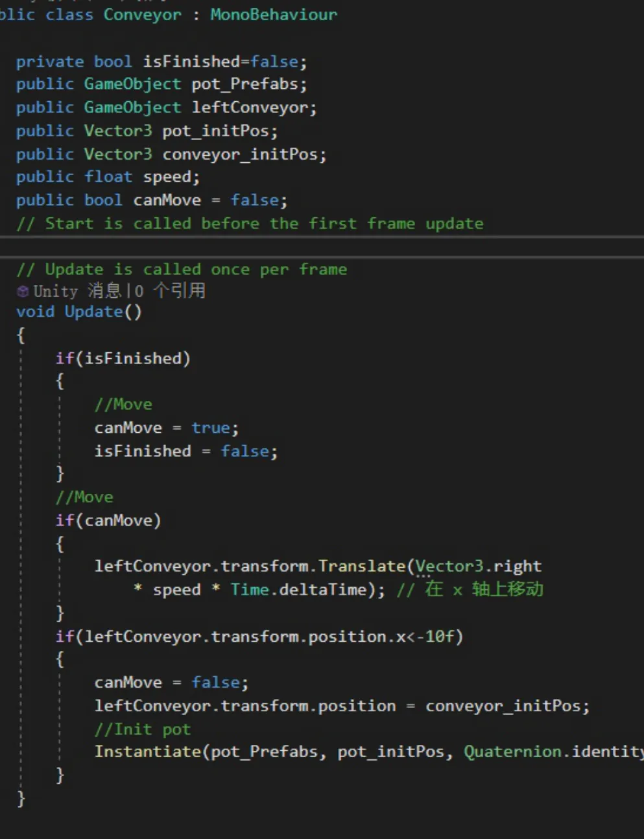Click "conveyor_initPos" in the Vector3 field declaration

pos(240,154)
